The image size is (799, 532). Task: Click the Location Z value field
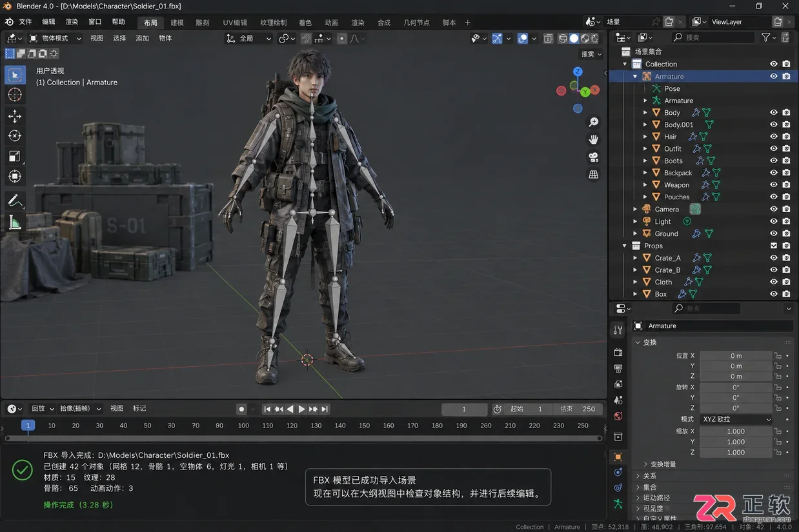pyautogui.click(x=736, y=377)
